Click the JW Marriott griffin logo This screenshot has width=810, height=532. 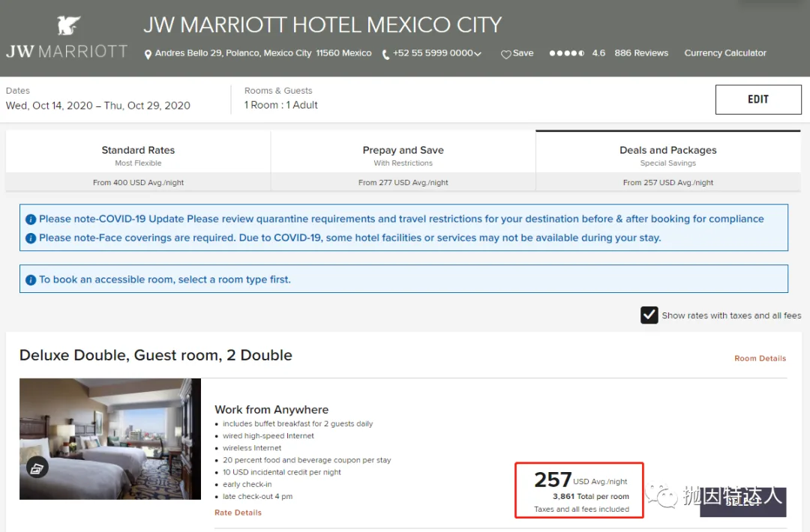[68, 25]
